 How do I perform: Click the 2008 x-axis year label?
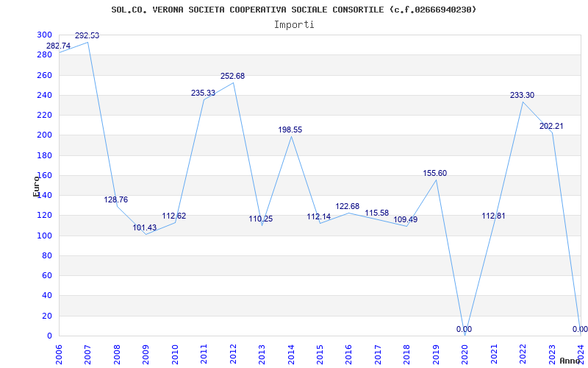pos(117,355)
